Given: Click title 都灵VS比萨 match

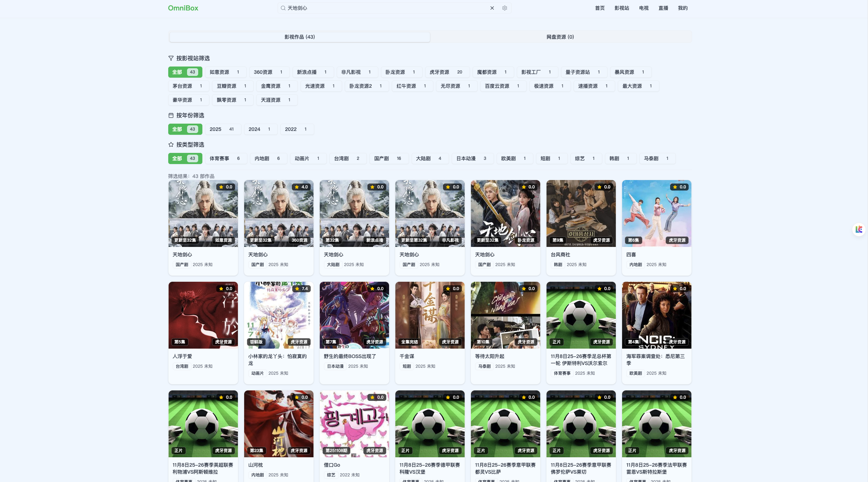Looking at the screenshot, I should point(505,468).
